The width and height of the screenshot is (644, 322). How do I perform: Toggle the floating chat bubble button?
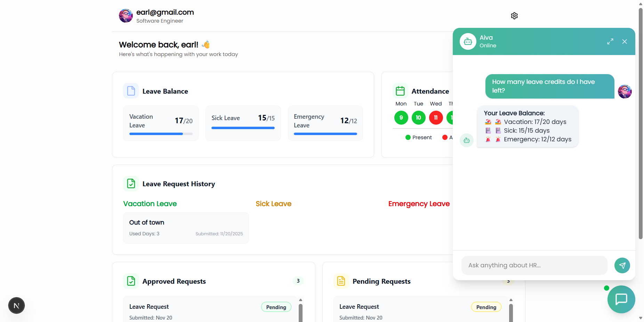pyautogui.click(x=621, y=299)
